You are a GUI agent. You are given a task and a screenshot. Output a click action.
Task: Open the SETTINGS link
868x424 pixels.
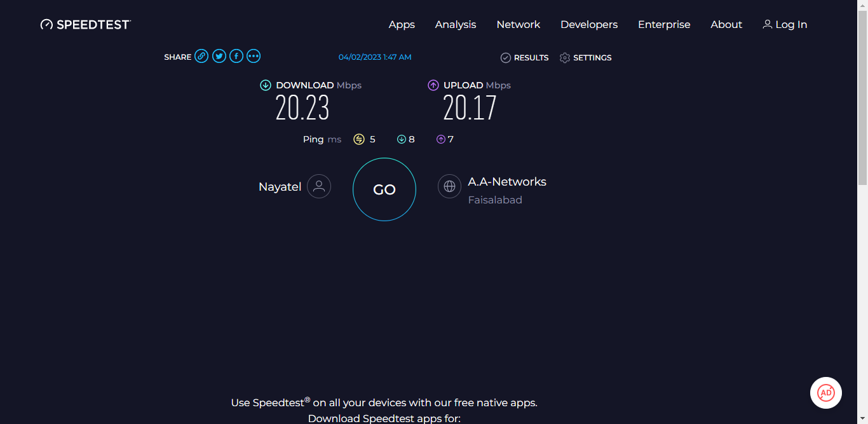tap(586, 58)
